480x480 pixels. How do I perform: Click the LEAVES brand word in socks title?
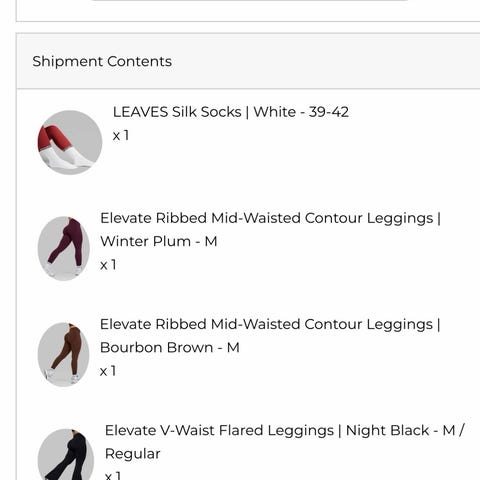coord(140,112)
